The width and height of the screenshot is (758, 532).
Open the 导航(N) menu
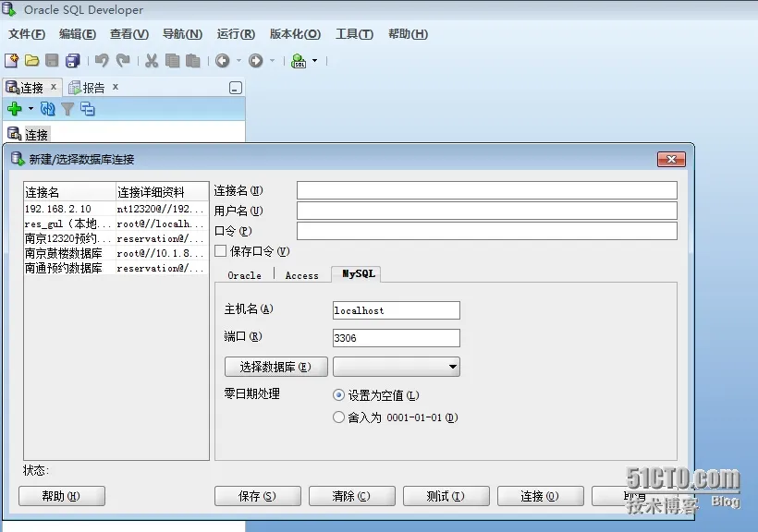point(182,34)
